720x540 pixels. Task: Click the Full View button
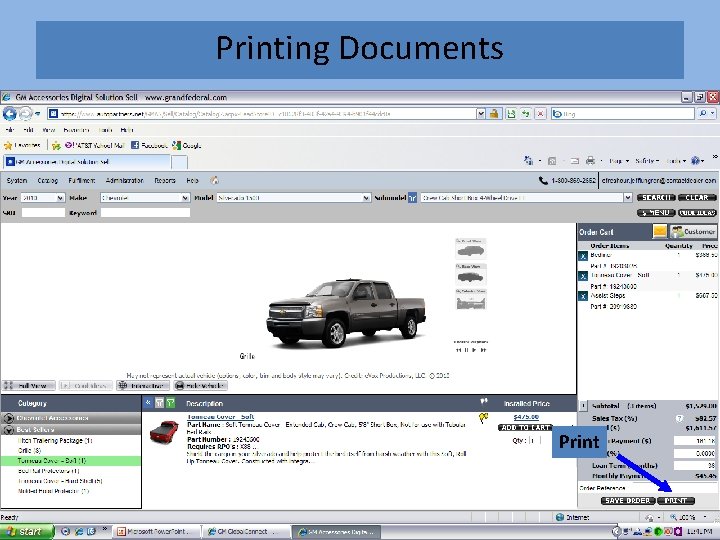(x=28, y=386)
